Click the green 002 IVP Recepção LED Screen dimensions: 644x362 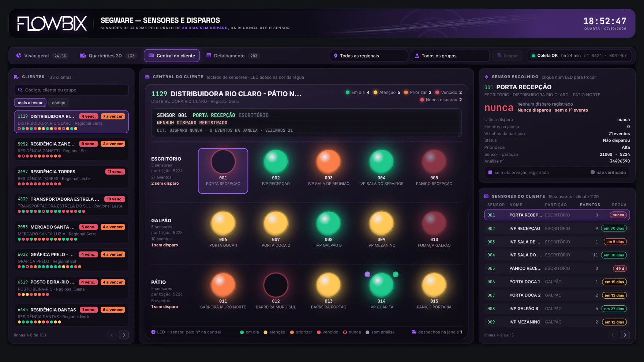click(x=276, y=162)
